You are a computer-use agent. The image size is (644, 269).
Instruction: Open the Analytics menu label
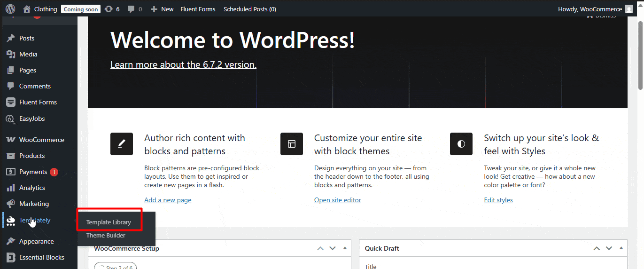[32, 188]
